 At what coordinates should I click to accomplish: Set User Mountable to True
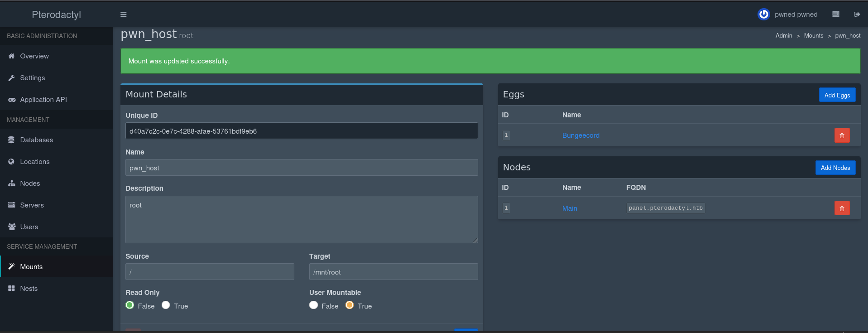click(x=350, y=305)
